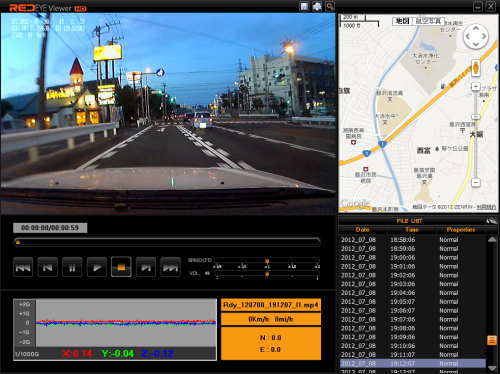
Task: Minimize the RedEye Viewer window
Action: [478, 6]
